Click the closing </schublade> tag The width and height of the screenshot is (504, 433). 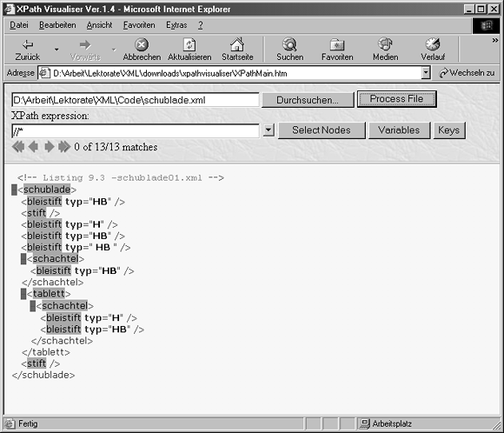click(43, 376)
